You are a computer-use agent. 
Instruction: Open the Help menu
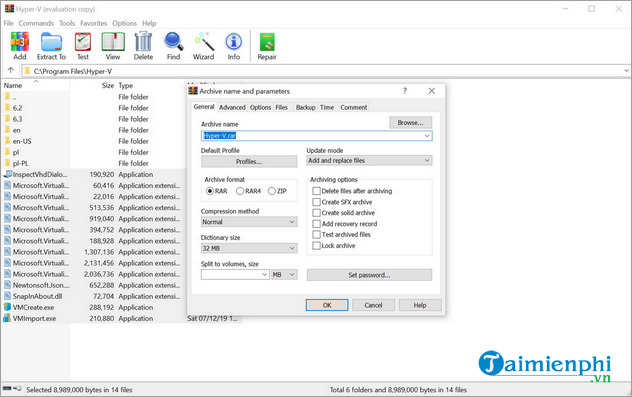coord(149,23)
